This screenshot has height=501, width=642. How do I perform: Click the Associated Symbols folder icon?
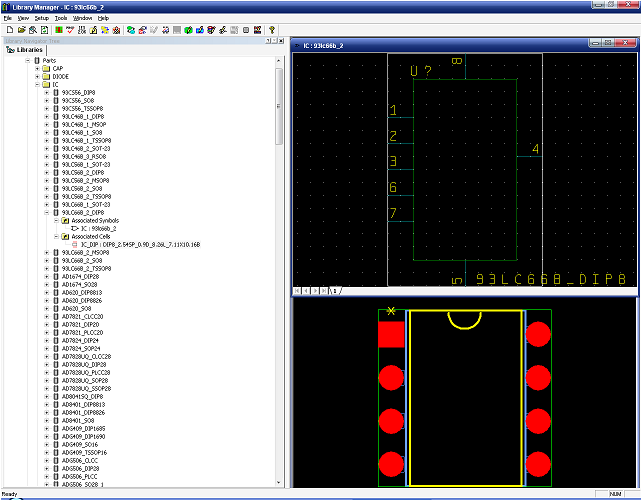(x=65, y=220)
